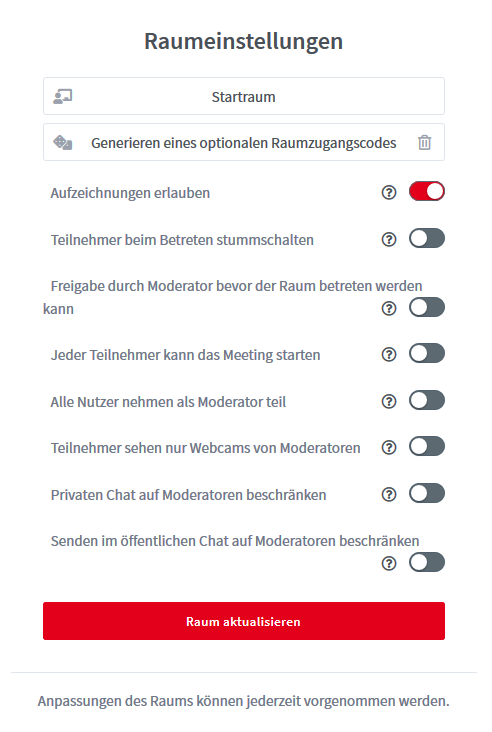Click Generieren eines optionalen Raumzugangscodes

point(244,143)
